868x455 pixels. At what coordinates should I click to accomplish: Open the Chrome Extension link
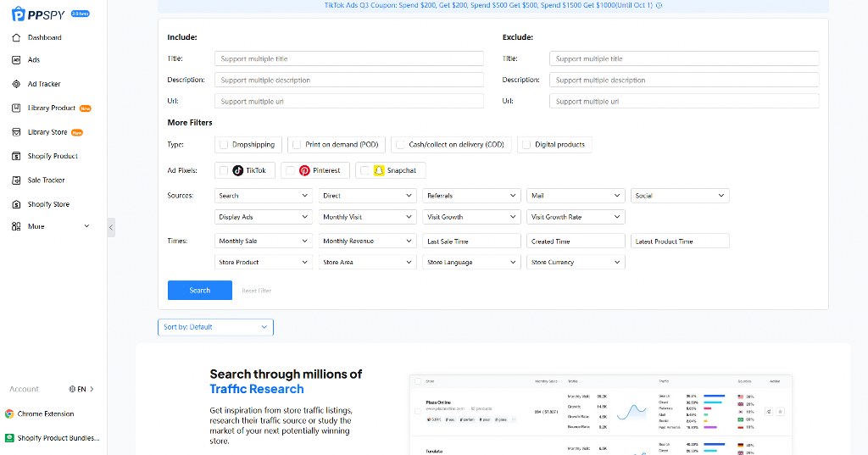coord(46,414)
